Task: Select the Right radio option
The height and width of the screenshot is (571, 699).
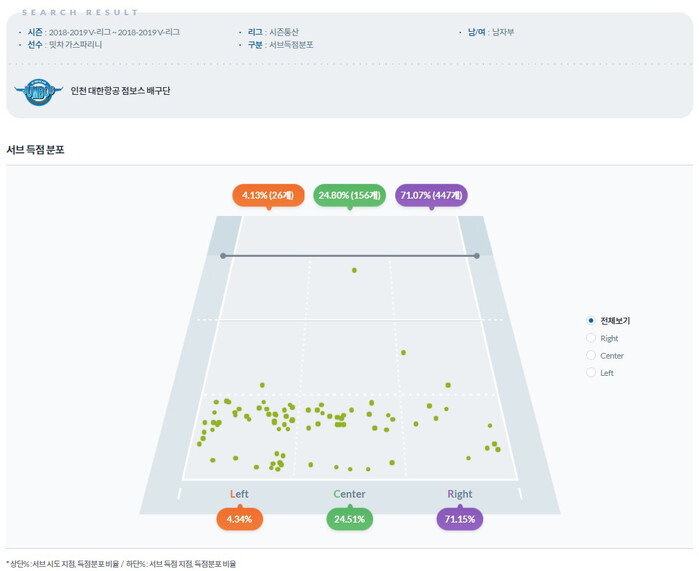Action: (x=591, y=338)
